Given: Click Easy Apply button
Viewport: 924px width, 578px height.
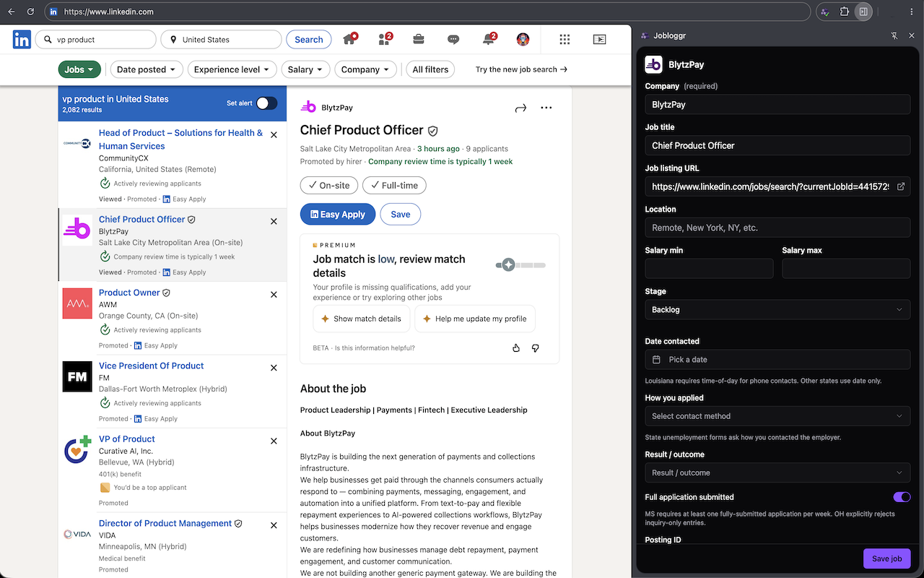Looking at the screenshot, I should [x=338, y=215].
